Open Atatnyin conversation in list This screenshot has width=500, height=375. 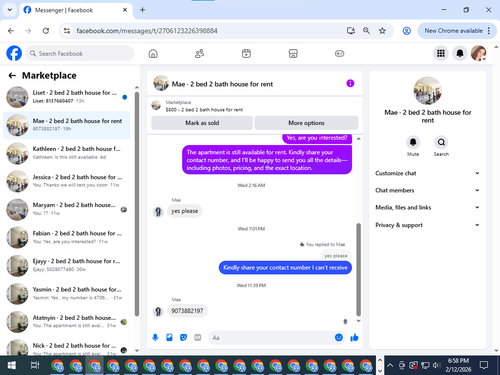click(67, 322)
